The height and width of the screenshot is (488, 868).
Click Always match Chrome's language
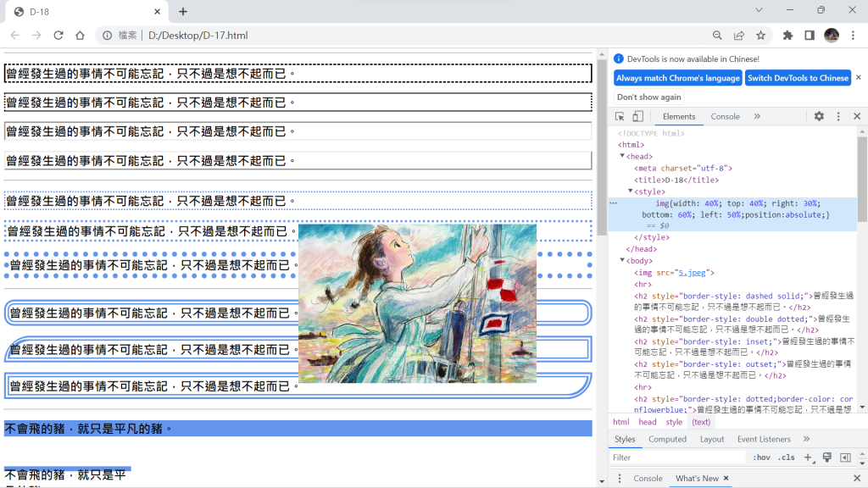click(677, 78)
